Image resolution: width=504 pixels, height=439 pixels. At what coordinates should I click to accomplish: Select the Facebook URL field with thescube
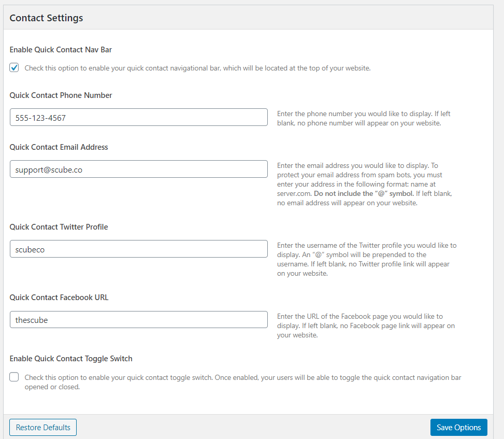coord(138,320)
